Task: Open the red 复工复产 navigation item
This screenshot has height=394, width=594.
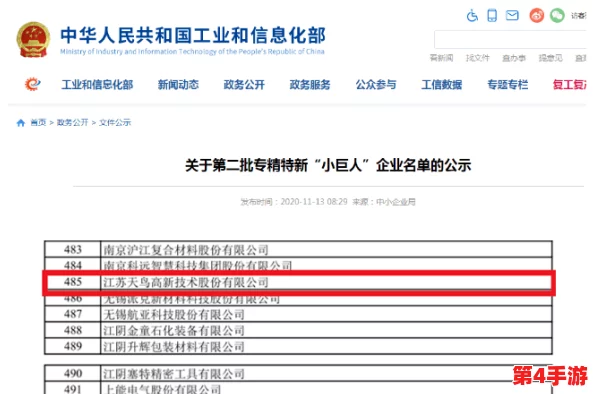Action: point(570,84)
